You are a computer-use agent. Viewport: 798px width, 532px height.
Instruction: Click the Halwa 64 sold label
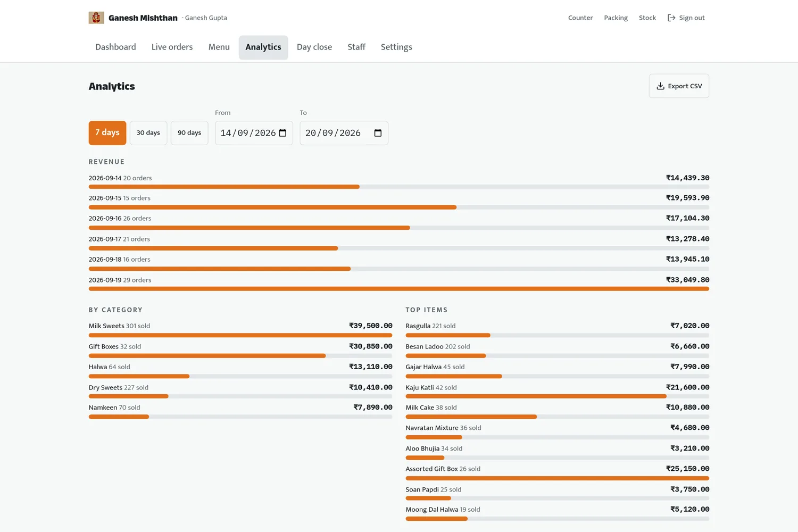[x=110, y=367]
